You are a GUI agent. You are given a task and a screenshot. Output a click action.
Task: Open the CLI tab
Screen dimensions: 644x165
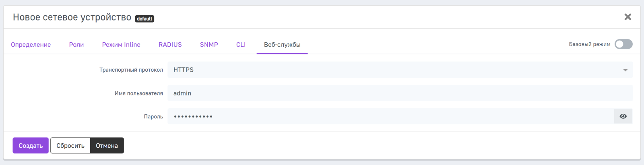pyautogui.click(x=241, y=45)
